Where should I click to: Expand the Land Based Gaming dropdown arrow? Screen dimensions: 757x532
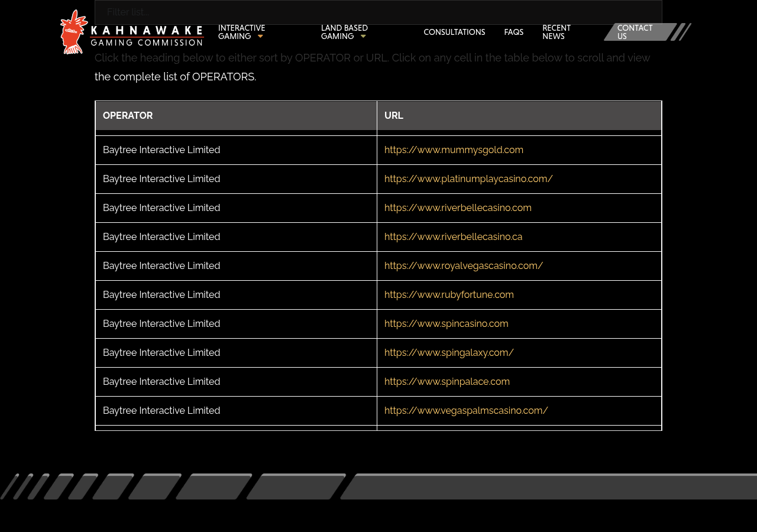pos(363,37)
